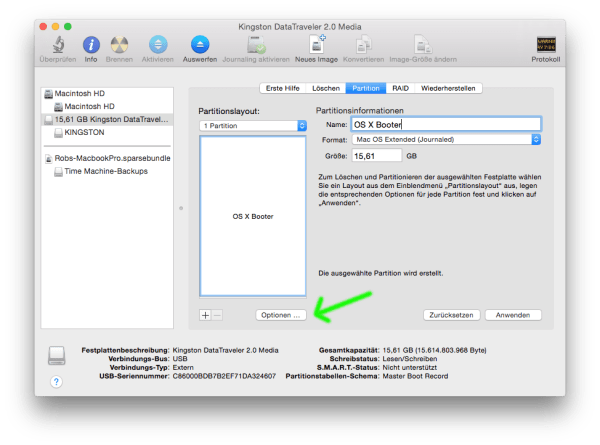Add a partition with the plus button
The height and width of the screenshot is (445, 600).
(205, 315)
